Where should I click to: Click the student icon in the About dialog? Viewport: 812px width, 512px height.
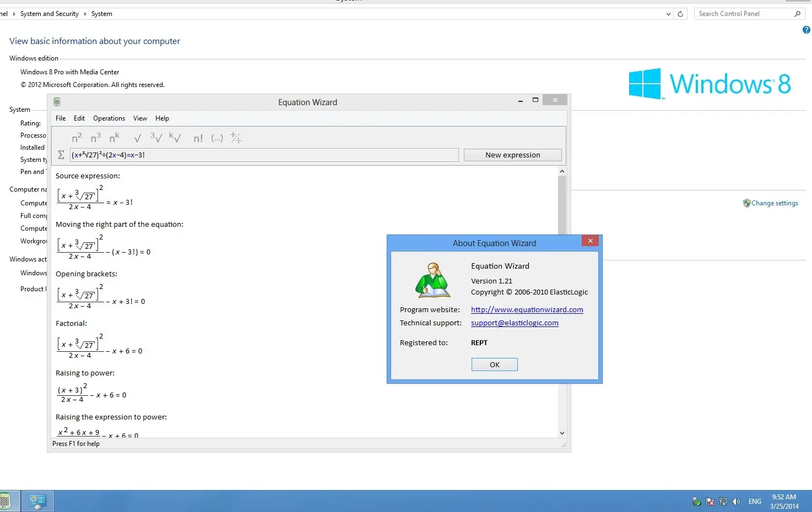pos(432,280)
